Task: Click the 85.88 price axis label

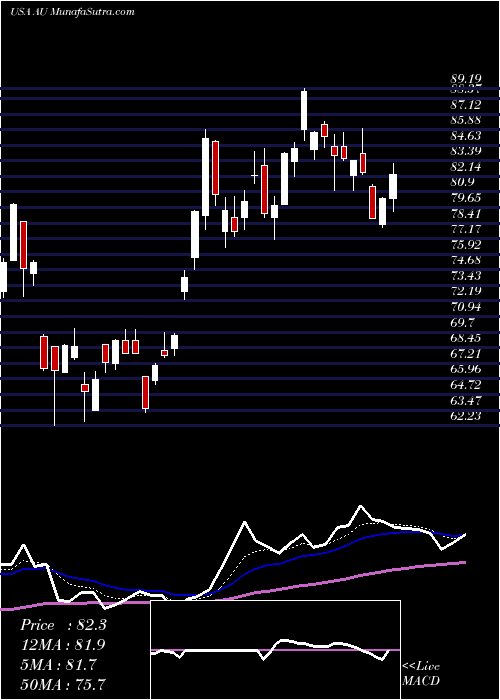Action: coord(465,120)
